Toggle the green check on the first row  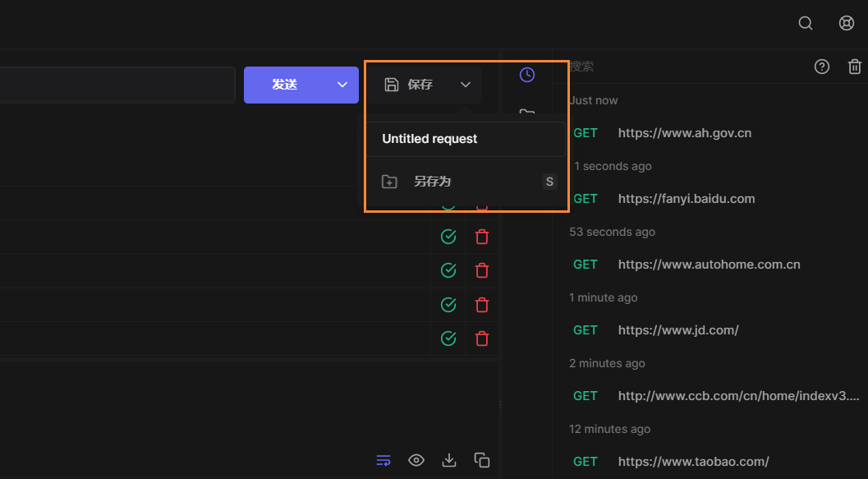point(448,237)
